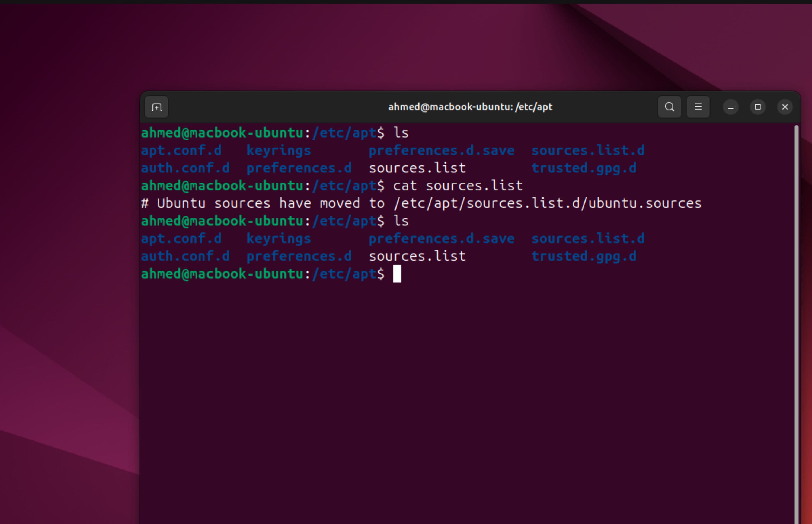Click the title bar text ahmed@macbook-ubuntu: /etc/apt
Viewport: 812px width, 524px height.
(470, 107)
